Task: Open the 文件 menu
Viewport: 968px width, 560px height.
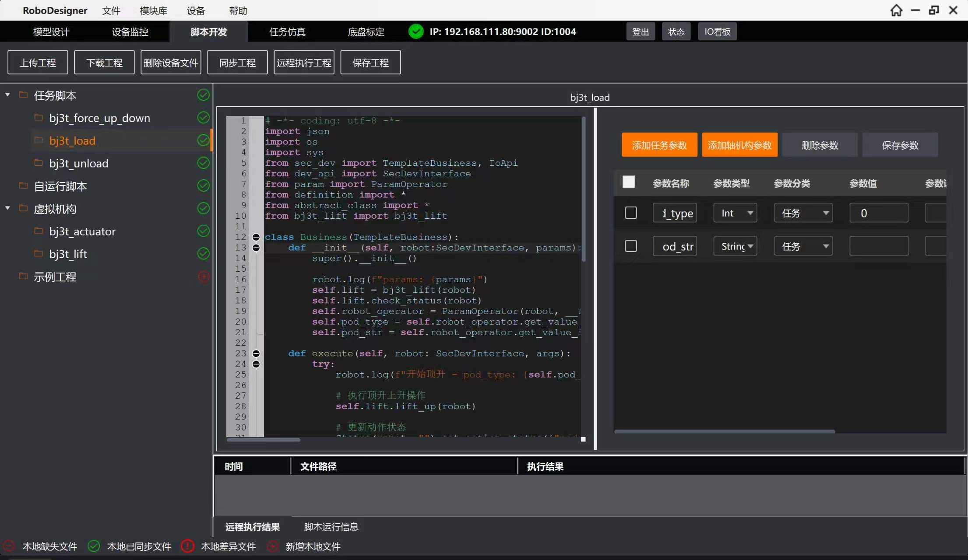Action: [111, 10]
